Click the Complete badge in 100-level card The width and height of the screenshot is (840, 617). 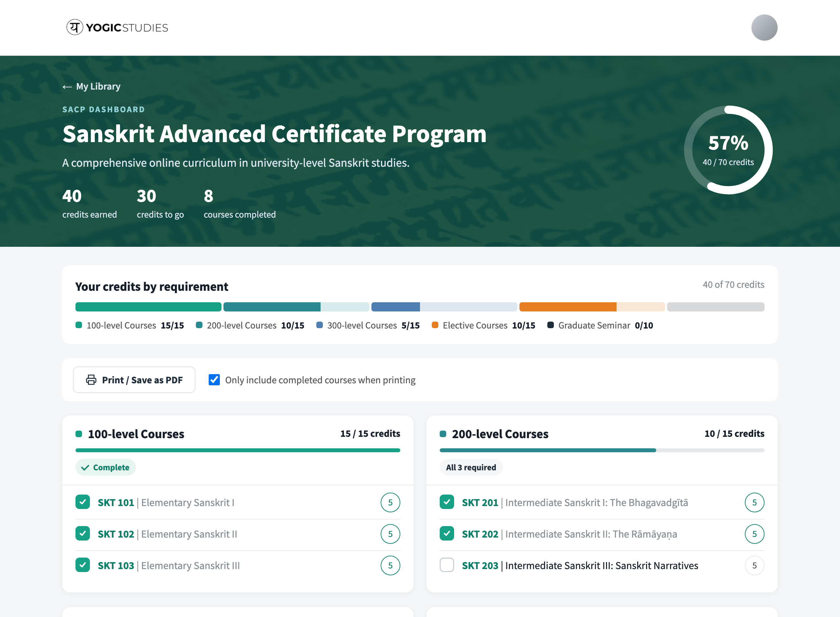[x=105, y=467]
